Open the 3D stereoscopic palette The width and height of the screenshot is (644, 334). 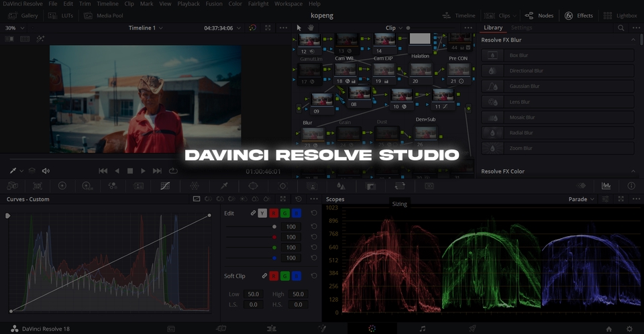coord(429,186)
